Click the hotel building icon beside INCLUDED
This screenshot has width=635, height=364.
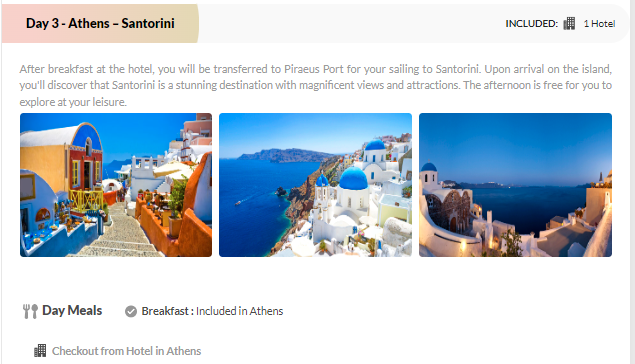click(569, 23)
